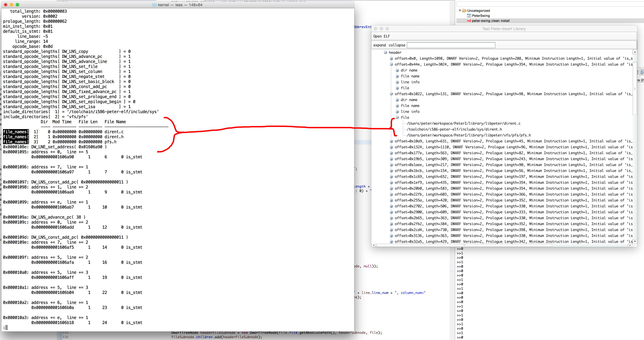Expand the offset=0x2cd4 Length=730 node

[391, 230]
